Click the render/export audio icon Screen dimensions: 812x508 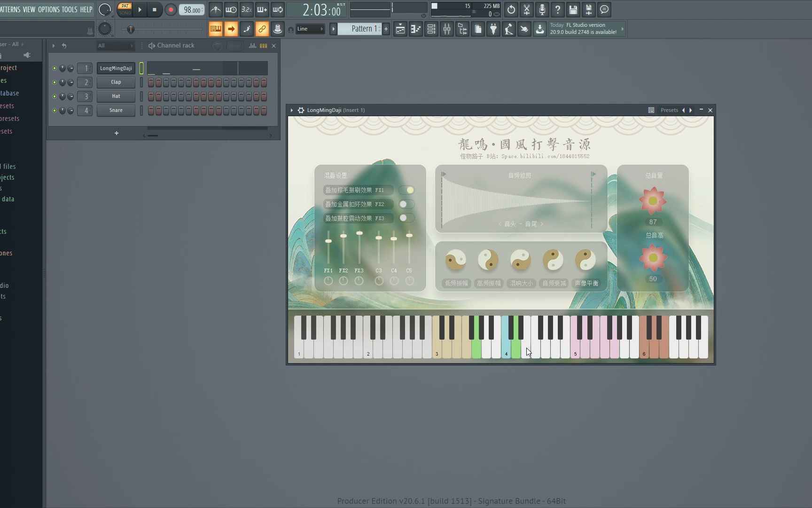(x=589, y=9)
